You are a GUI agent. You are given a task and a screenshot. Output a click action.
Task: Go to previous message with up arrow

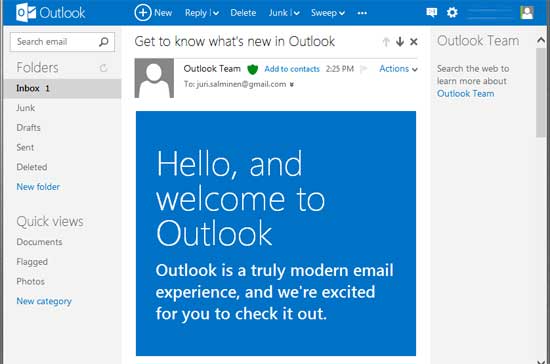click(386, 42)
